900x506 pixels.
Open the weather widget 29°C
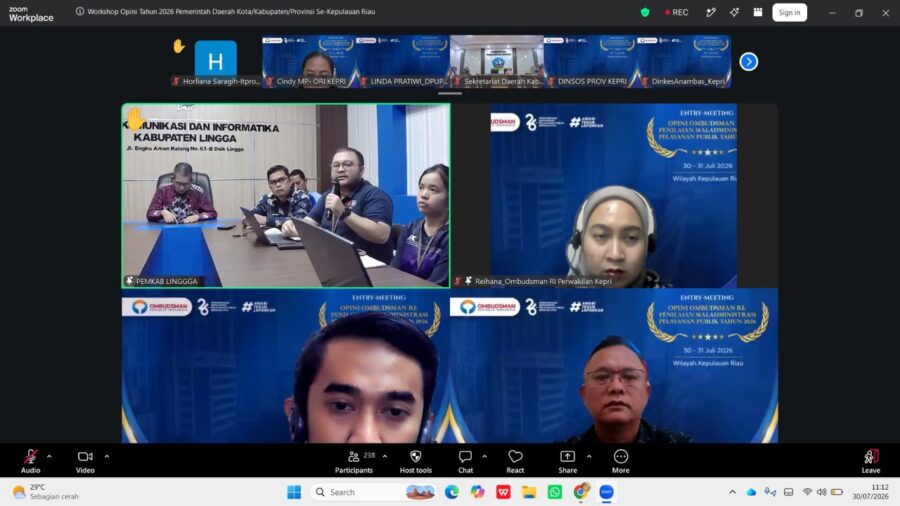pyautogui.click(x=46, y=492)
